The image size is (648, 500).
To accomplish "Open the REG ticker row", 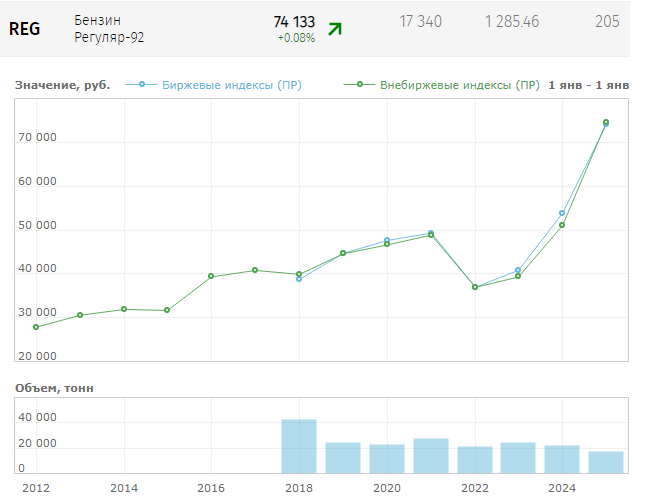I will (x=25, y=29).
